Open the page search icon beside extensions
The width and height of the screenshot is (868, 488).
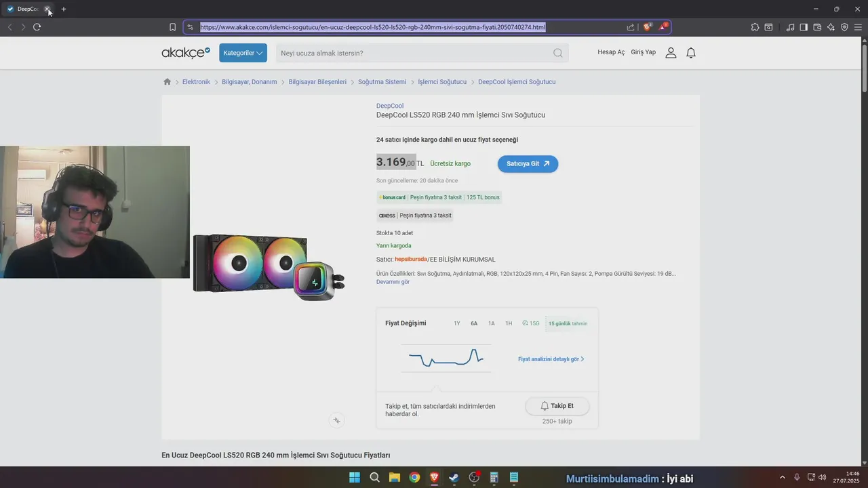pyautogui.click(x=768, y=27)
